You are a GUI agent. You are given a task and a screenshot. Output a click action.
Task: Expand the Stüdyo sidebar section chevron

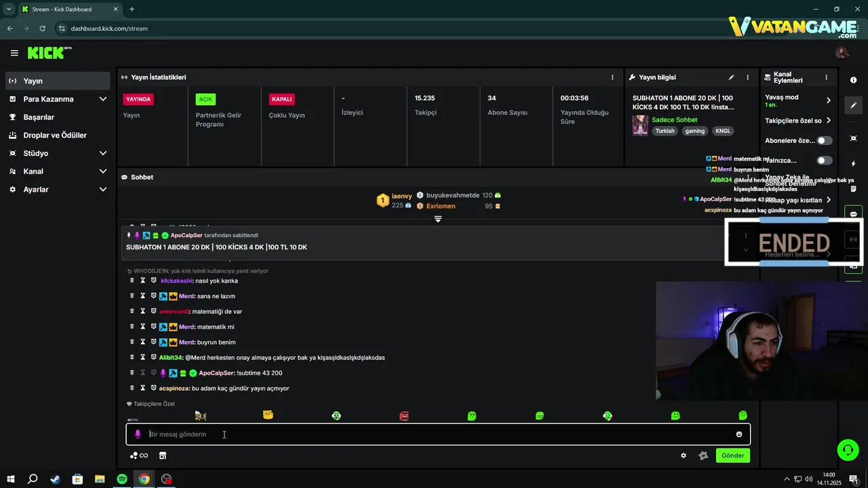pos(103,153)
